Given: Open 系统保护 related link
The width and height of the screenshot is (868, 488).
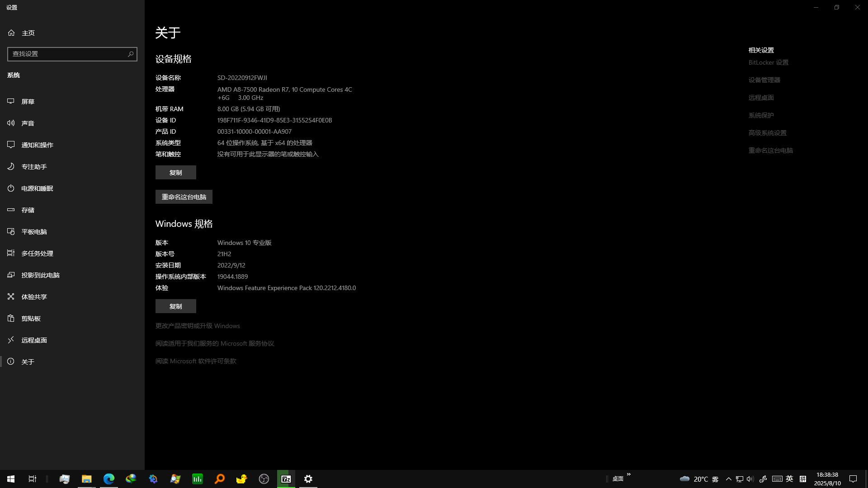Looking at the screenshot, I should [x=761, y=115].
